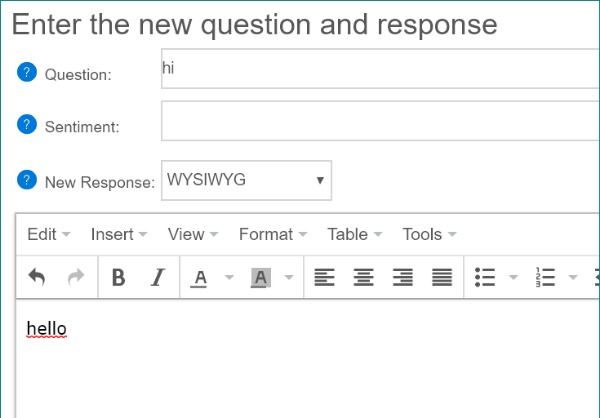Viewport: 600px width, 418px height.
Task: Align text right
Action: point(403,277)
